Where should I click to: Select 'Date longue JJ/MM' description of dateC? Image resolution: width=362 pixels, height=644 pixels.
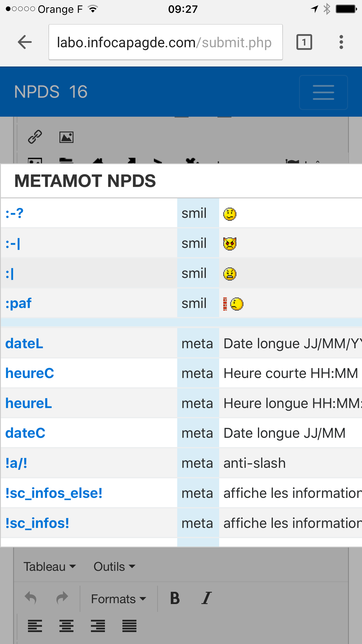(x=284, y=433)
